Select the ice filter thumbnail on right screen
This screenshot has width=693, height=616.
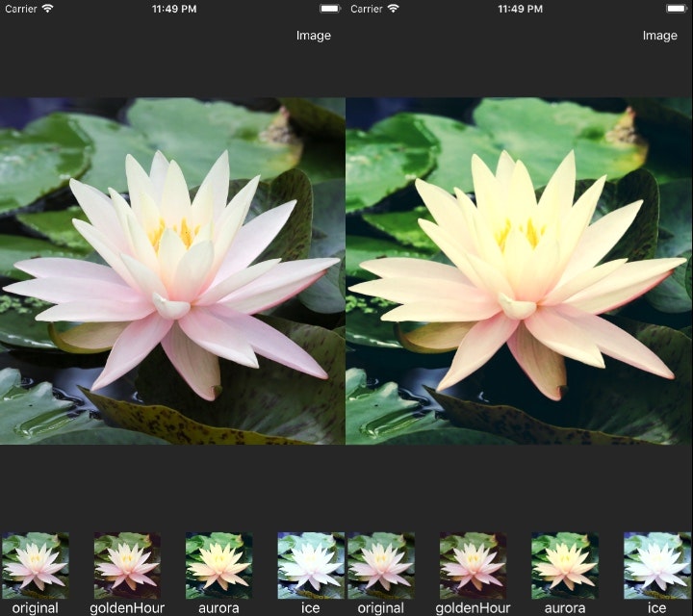(657, 565)
